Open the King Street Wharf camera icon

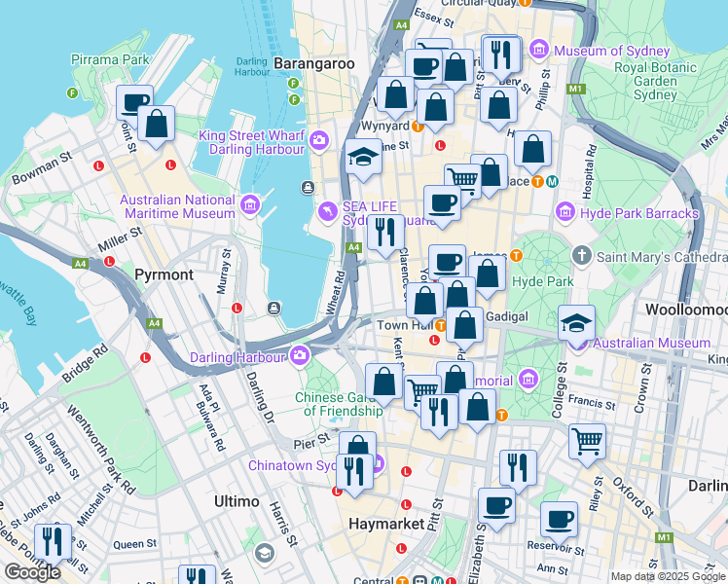click(x=319, y=140)
